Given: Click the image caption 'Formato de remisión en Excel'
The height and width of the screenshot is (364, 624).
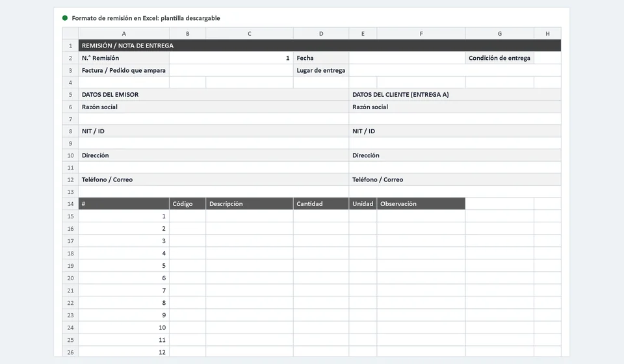Looking at the screenshot, I should 146,18.
